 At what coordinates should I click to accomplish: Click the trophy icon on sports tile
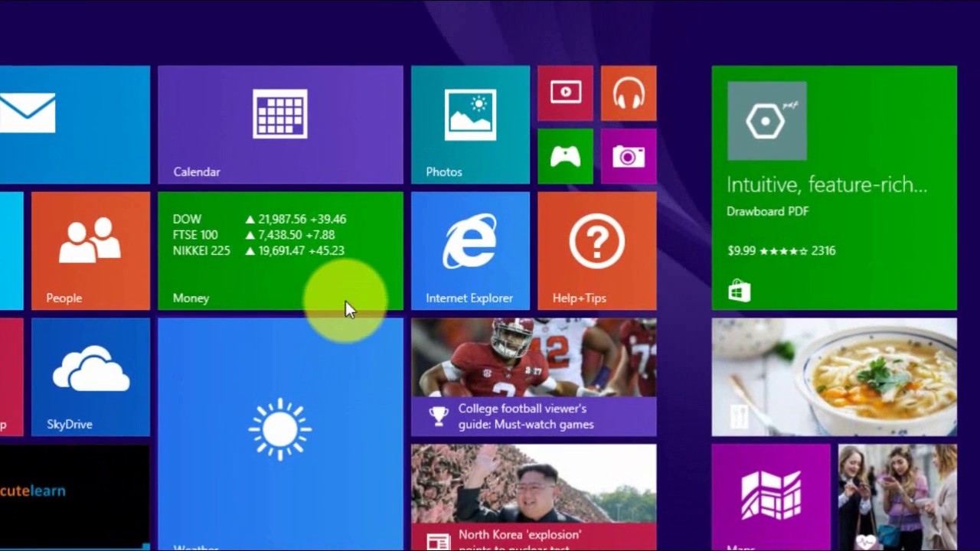click(439, 416)
